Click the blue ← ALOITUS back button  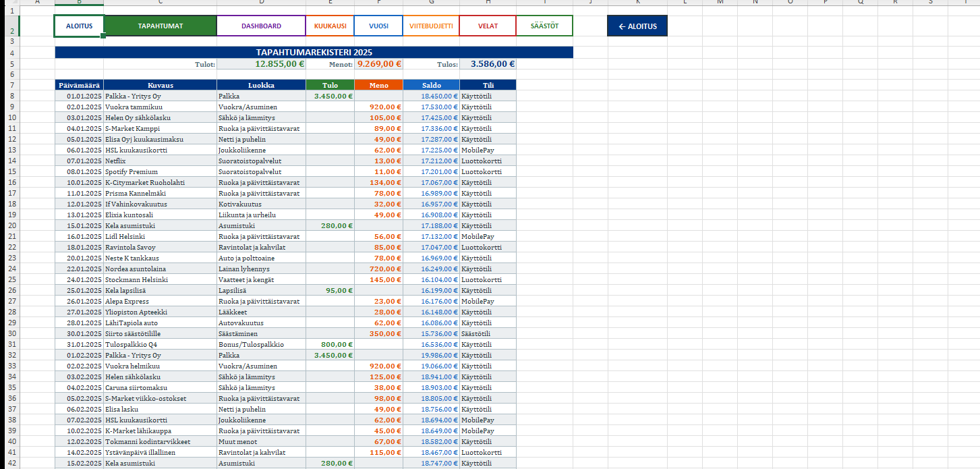(x=637, y=26)
